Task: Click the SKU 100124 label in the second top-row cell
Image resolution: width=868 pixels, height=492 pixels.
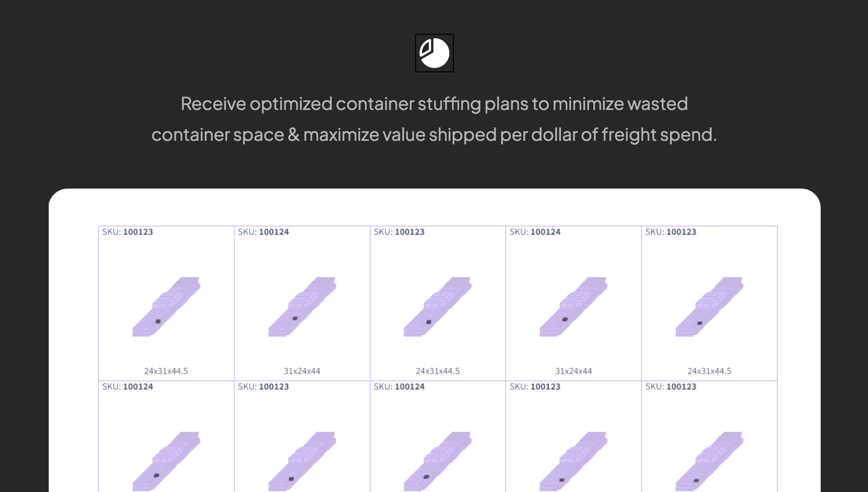Action: (x=264, y=232)
